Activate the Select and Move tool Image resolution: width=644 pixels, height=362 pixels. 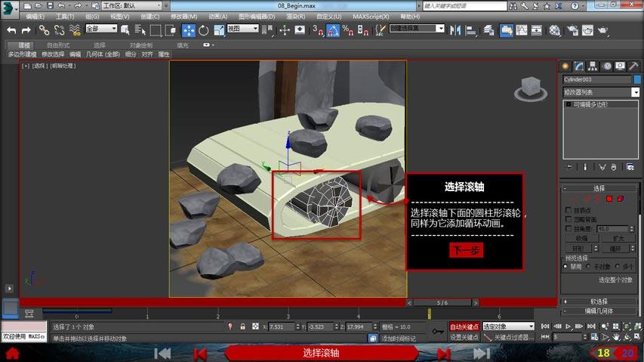(189, 30)
